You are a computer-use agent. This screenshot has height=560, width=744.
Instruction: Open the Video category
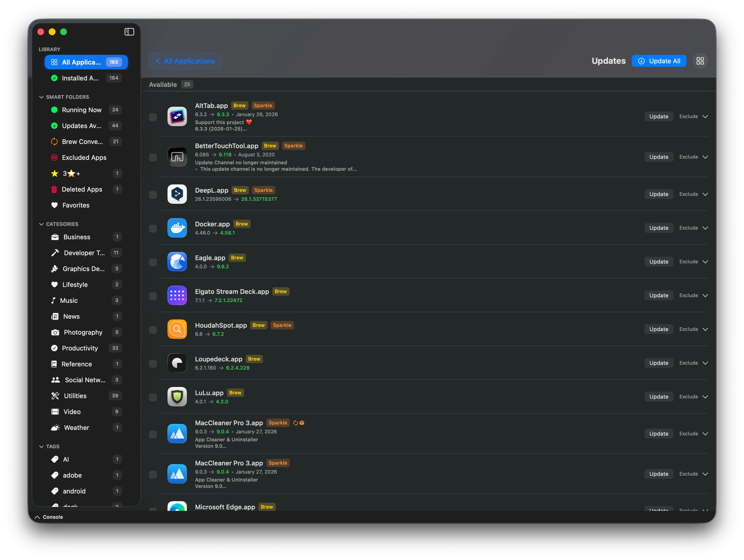pyautogui.click(x=86, y=412)
